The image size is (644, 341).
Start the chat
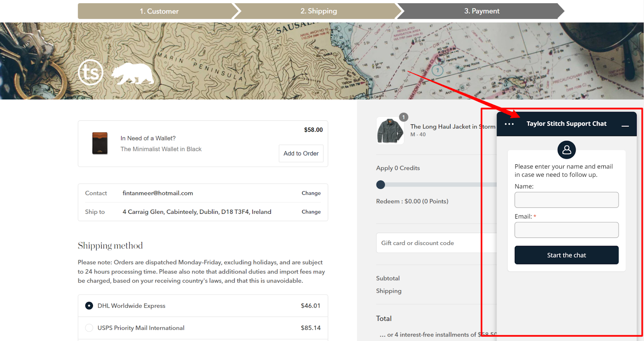566,255
